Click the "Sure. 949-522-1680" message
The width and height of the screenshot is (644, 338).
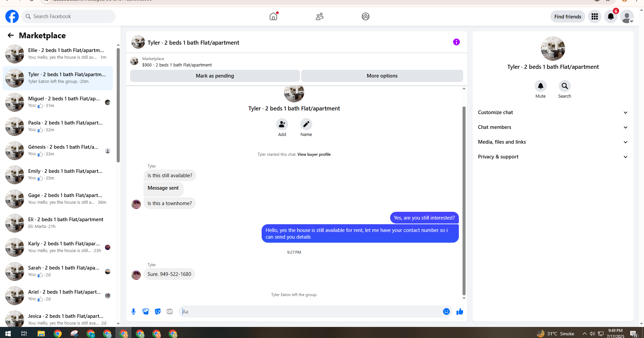pyautogui.click(x=169, y=274)
